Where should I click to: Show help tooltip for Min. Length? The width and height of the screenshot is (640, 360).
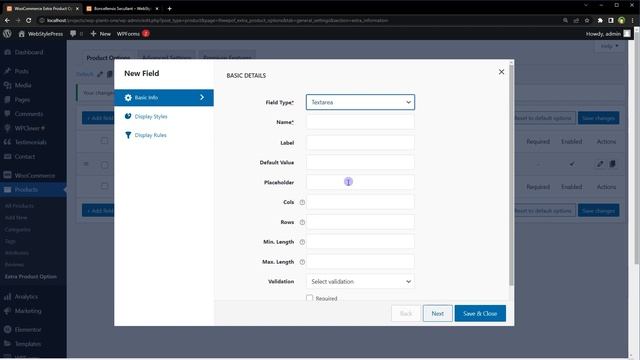302,242
